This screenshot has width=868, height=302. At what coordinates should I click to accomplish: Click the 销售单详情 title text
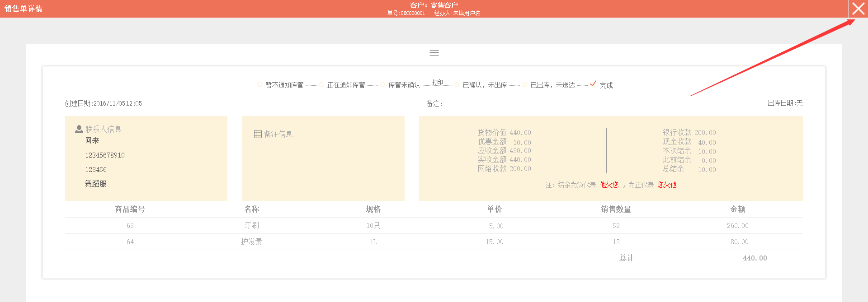point(24,9)
